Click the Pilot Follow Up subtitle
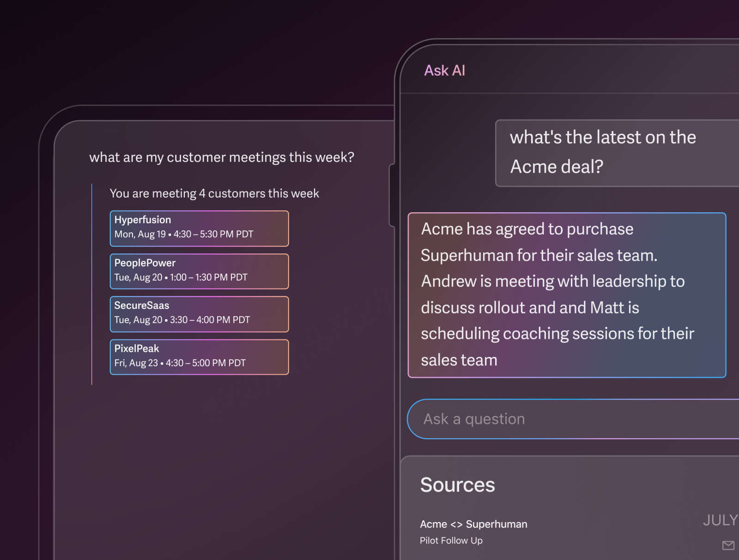Image resolution: width=739 pixels, height=560 pixels. (x=451, y=540)
